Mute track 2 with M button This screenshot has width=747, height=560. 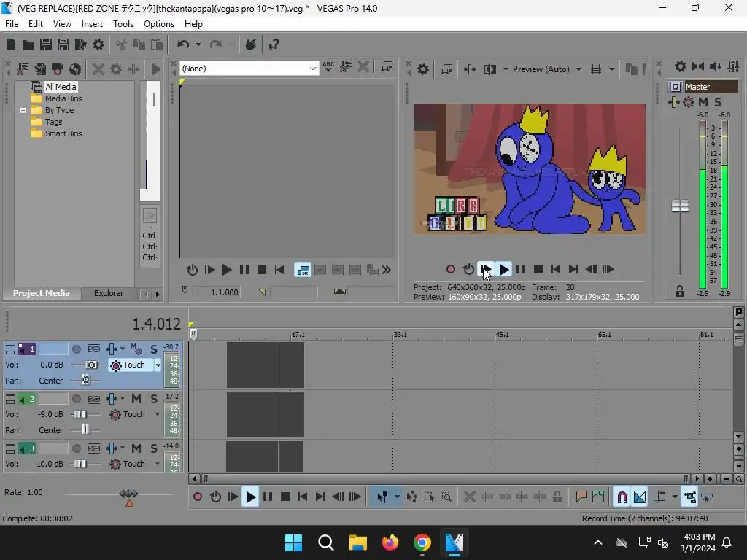(x=136, y=399)
